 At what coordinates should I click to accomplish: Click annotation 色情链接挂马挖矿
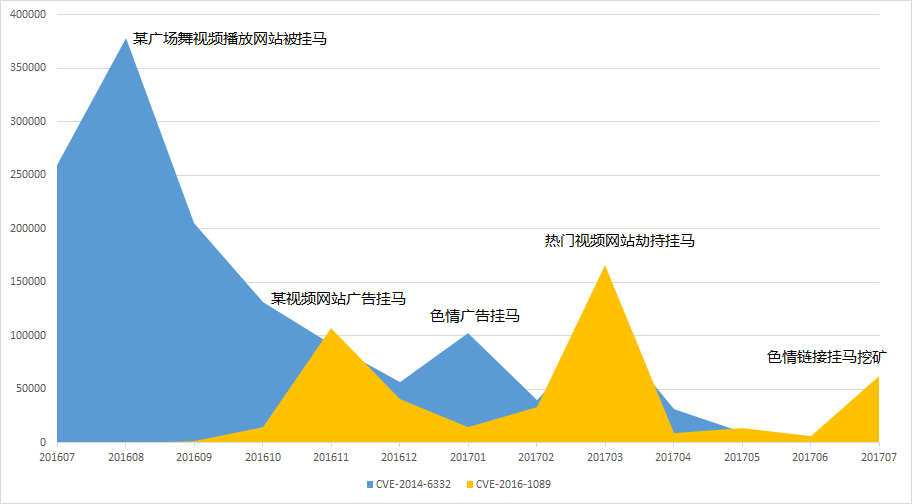click(x=826, y=357)
